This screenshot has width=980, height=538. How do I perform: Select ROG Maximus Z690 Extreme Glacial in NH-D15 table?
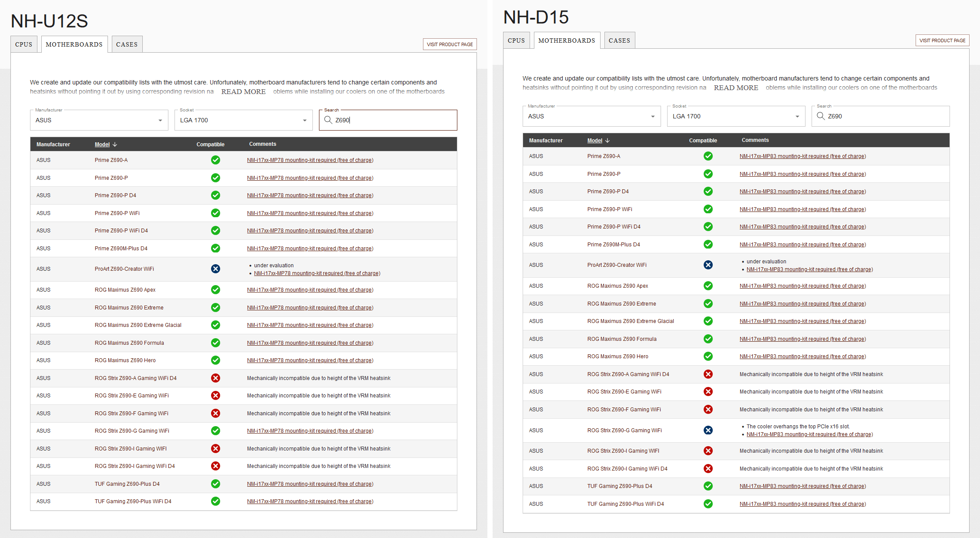(631, 321)
